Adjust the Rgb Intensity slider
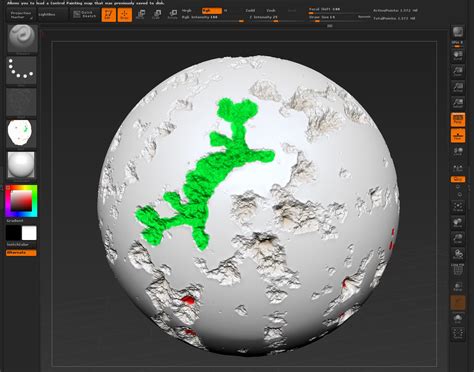 213,18
